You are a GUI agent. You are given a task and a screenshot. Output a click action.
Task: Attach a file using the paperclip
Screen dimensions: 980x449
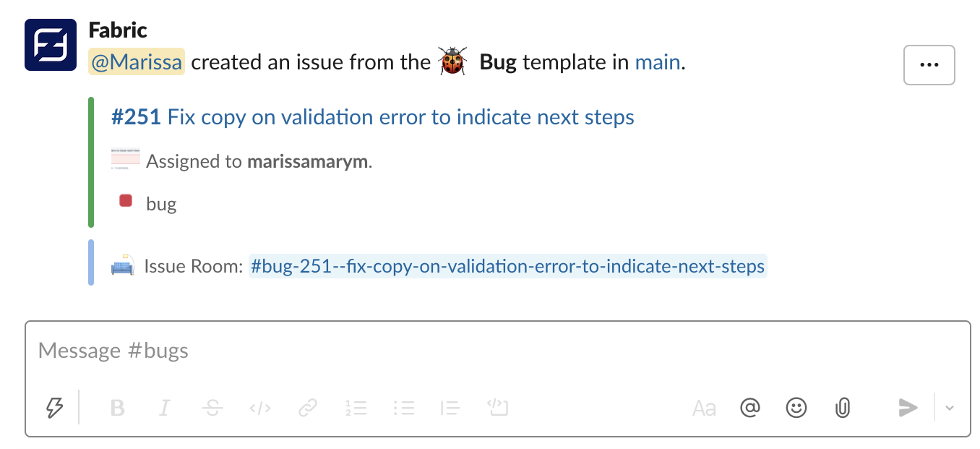(842, 408)
